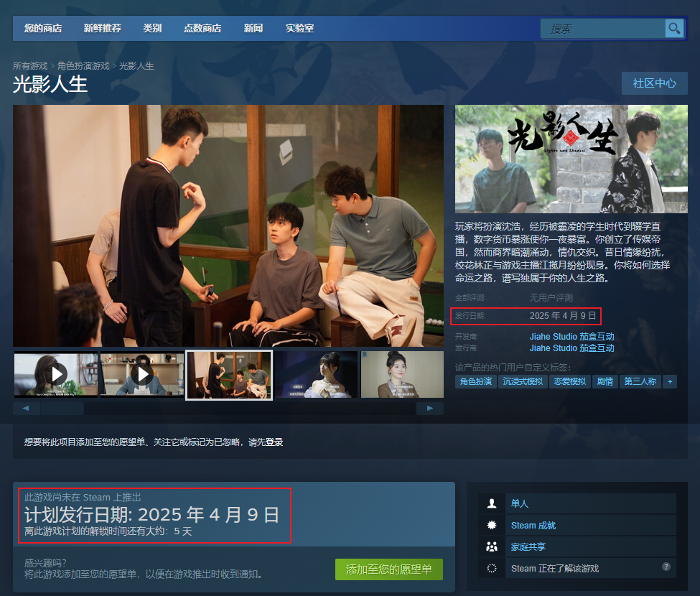Click the left screenshot scroll arrow
This screenshot has width=700, height=596.
[26, 408]
